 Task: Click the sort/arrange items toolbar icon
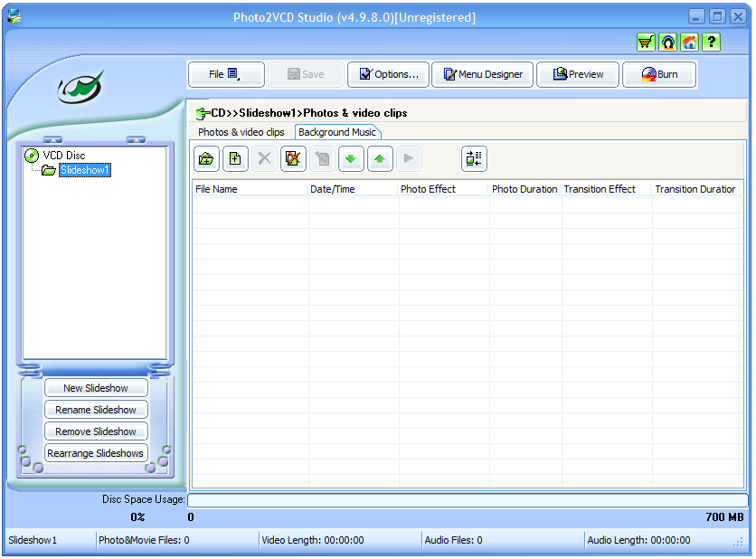(x=474, y=159)
